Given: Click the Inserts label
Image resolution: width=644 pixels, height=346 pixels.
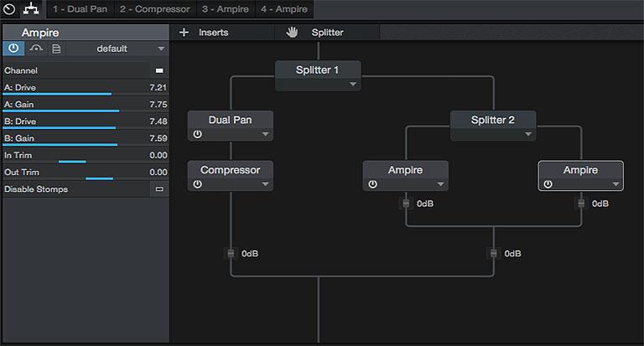Looking at the screenshot, I should [213, 33].
